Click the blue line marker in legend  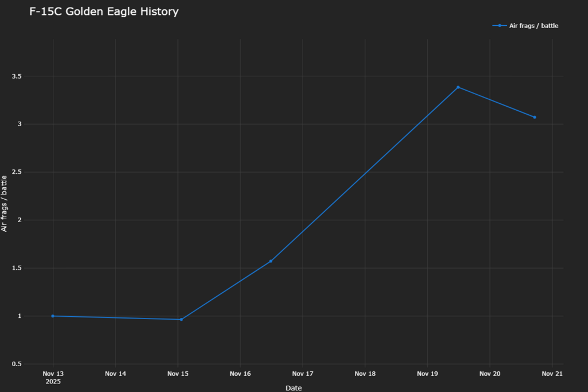(x=500, y=26)
